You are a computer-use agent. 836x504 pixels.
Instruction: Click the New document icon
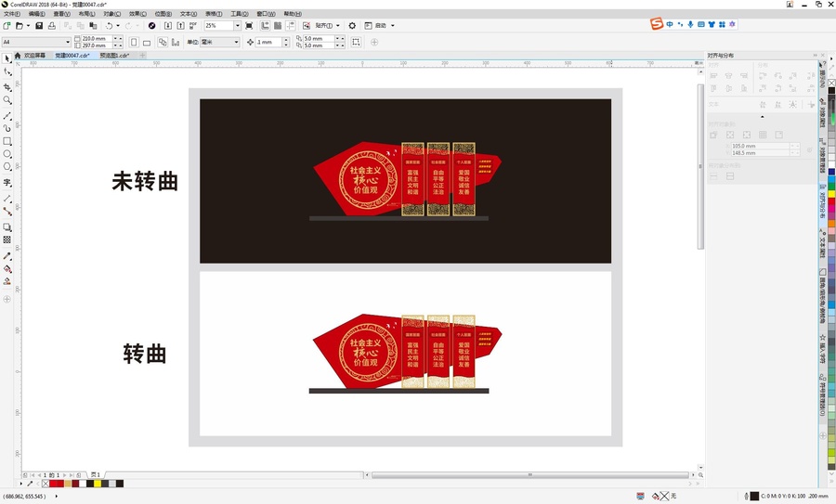[7, 26]
